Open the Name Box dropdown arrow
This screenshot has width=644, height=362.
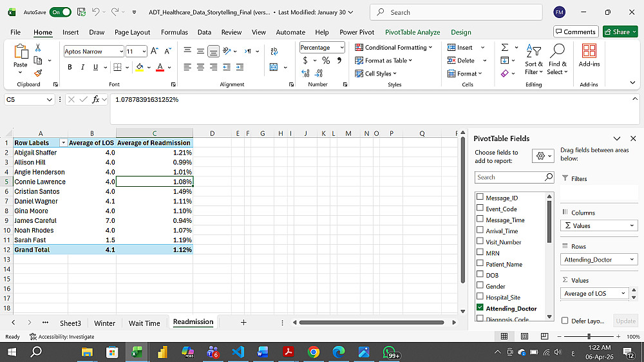coord(50,99)
